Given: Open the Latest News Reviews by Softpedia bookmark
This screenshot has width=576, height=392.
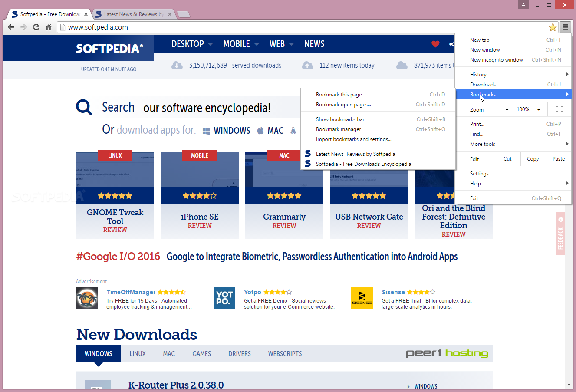Looking at the screenshot, I should 378,154.
